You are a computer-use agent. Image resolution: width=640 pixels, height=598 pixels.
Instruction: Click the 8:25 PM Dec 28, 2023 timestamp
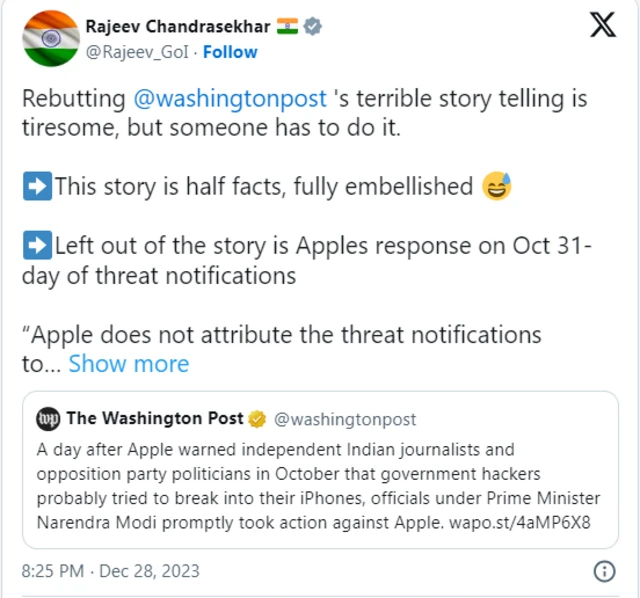(x=111, y=571)
